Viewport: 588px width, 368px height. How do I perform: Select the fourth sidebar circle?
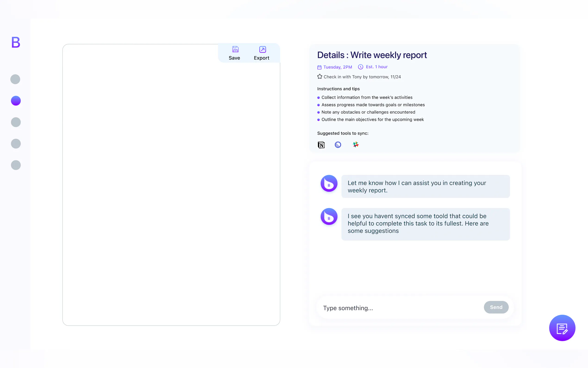16,144
